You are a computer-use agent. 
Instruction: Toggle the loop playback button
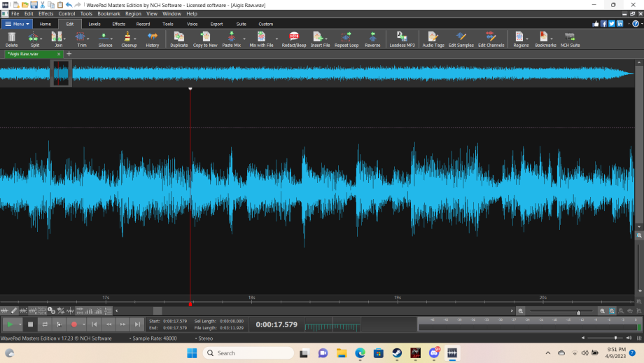click(45, 324)
